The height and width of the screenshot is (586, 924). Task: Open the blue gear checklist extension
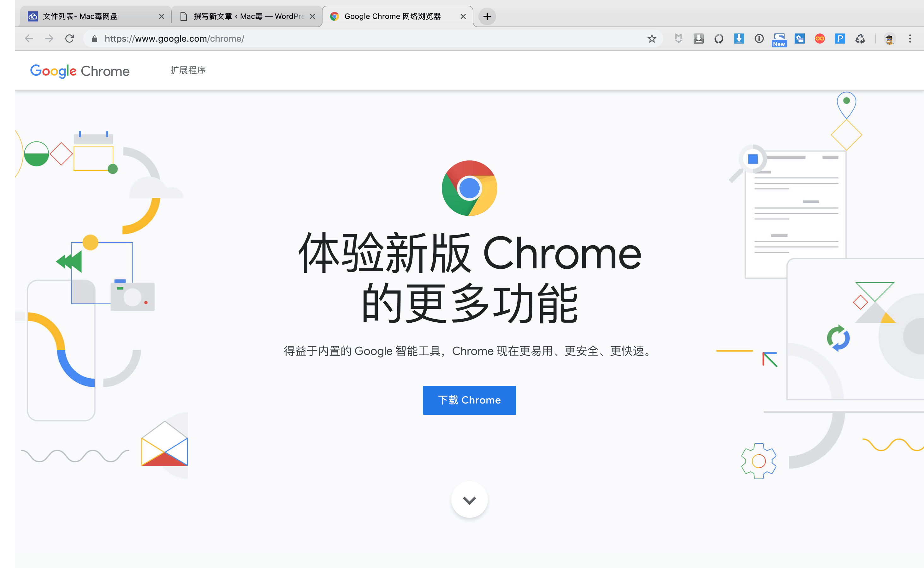tap(799, 39)
